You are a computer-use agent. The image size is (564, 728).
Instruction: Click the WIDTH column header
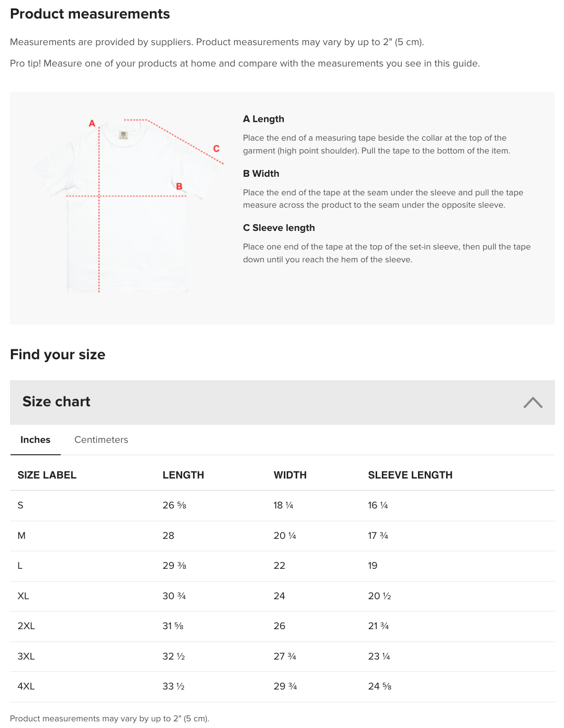coord(290,475)
